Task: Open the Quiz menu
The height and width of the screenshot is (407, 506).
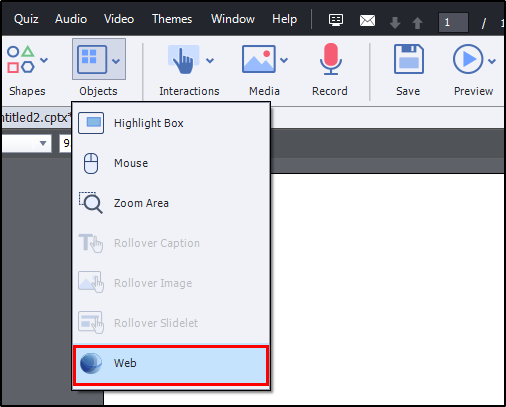Action: coord(26,19)
